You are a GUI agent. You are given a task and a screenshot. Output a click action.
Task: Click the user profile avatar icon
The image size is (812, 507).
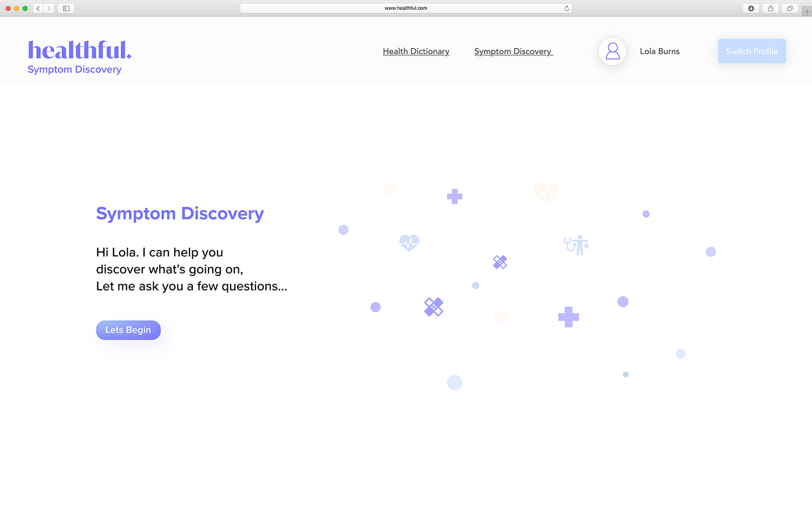612,51
